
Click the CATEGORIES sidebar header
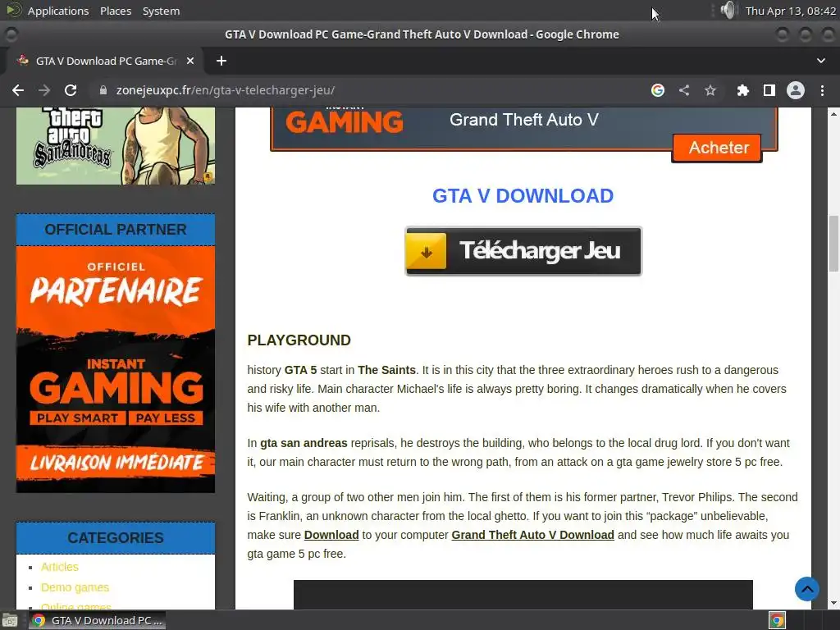pos(115,538)
